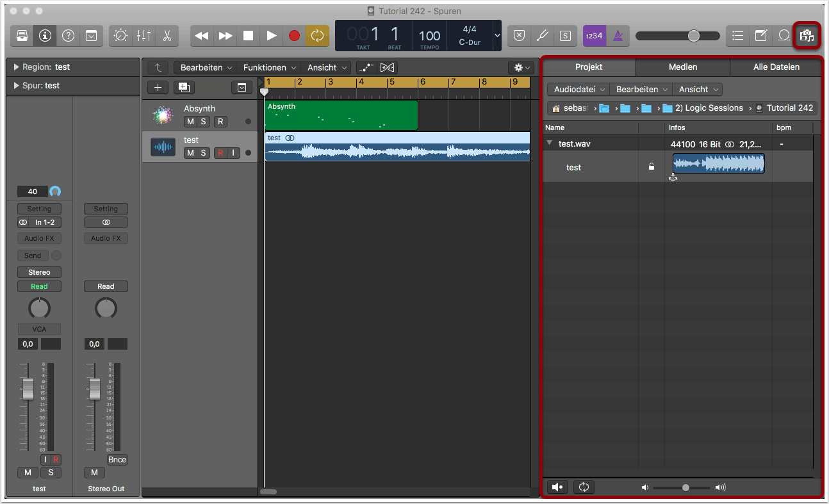Switch to the Alle Dateien tab
Screen dimensions: 829x504
776,67
